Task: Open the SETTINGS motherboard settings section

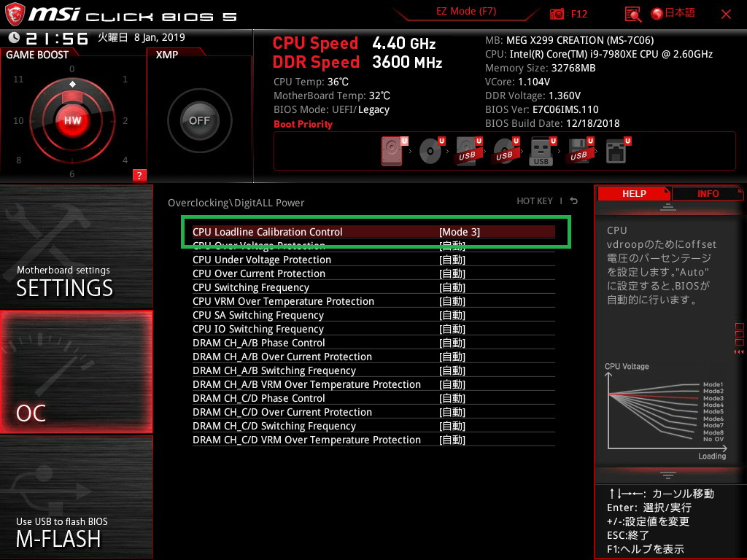Action: 76,246
